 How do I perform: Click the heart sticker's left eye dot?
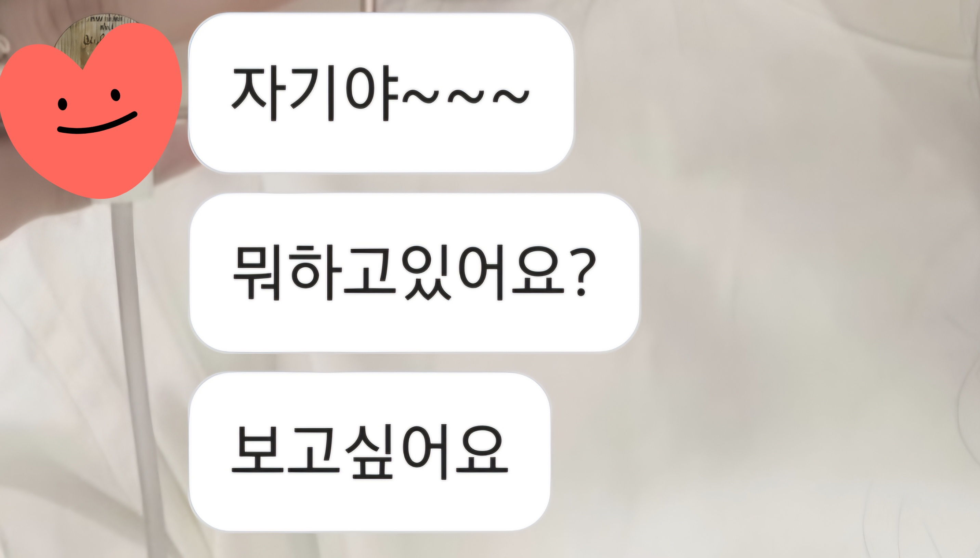coord(63,104)
